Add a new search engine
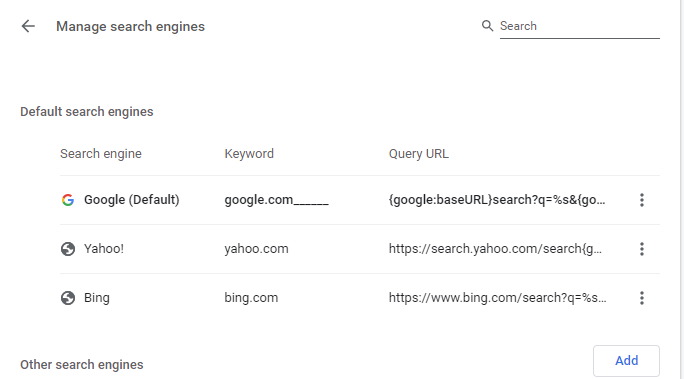The width and height of the screenshot is (684, 379). tap(626, 361)
